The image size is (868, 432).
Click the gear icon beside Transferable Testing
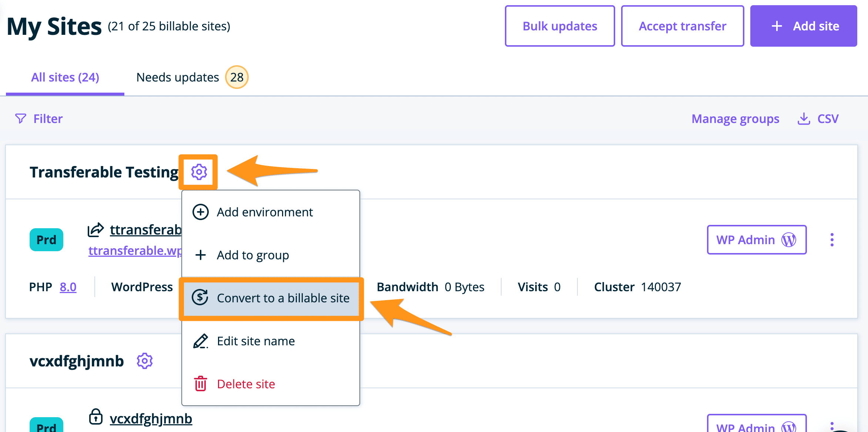coord(199,172)
